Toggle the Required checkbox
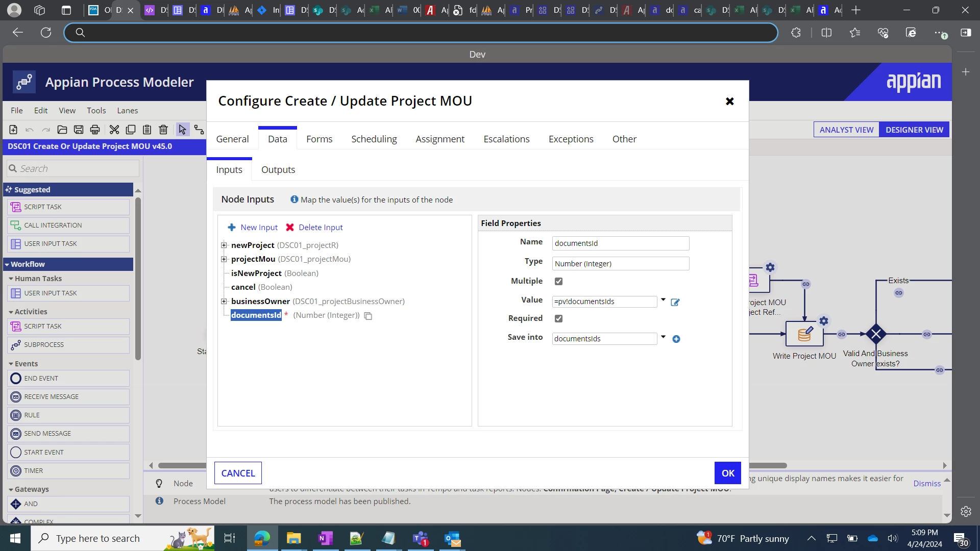This screenshot has width=980, height=551. (558, 318)
